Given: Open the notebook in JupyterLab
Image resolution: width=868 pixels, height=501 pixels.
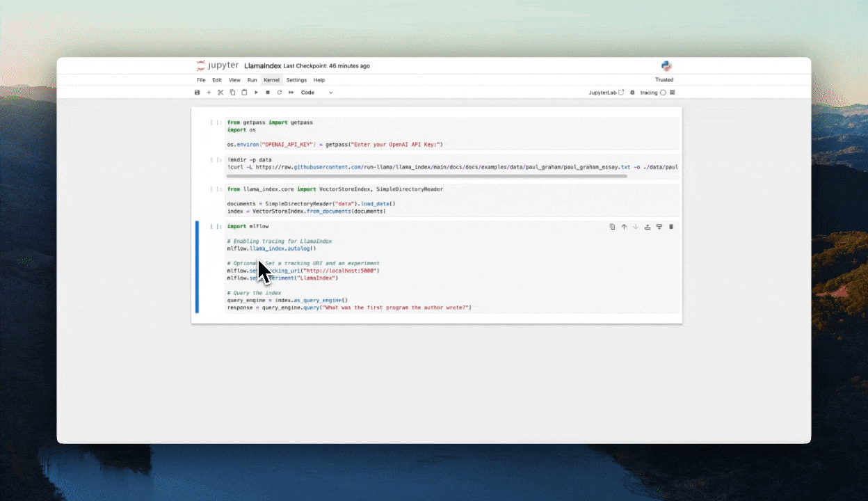Looking at the screenshot, I should (606, 93).
